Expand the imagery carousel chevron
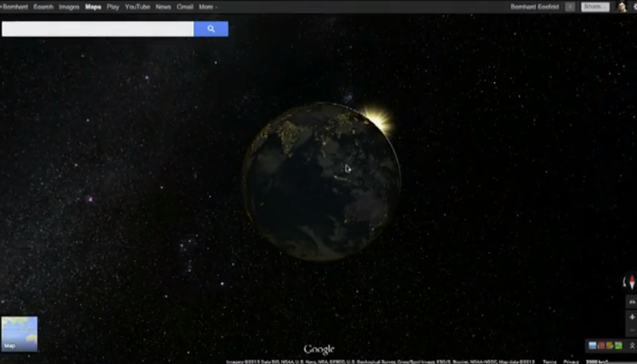The image size is (637, 364). (x=632, y=345)
